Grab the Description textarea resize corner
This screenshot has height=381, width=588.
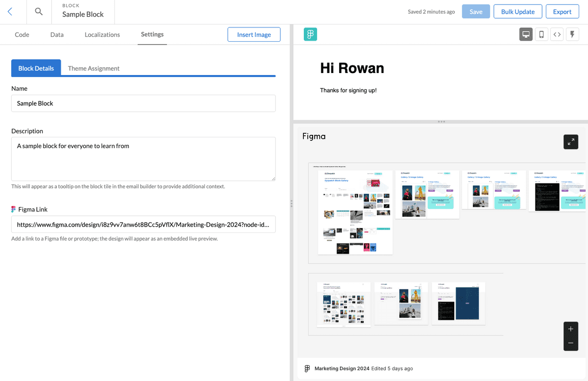tap(272, 178)
